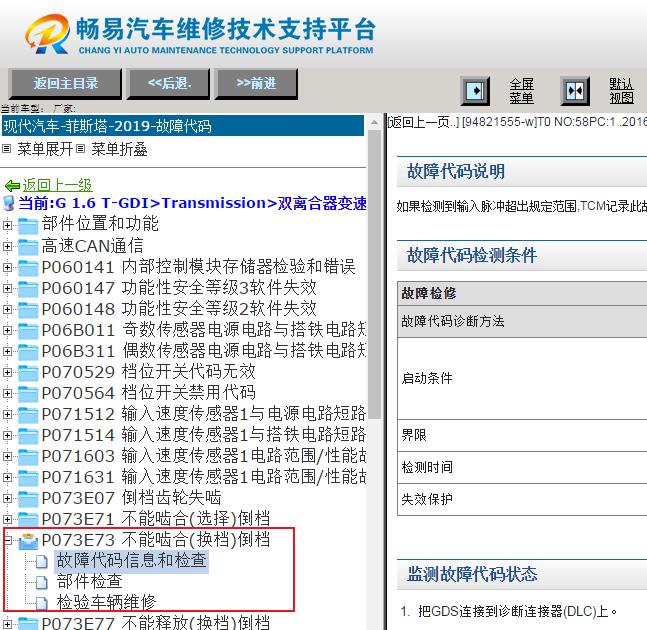Expand the P070564 tree node
The image size is (647, 630).
click(7, 394)
